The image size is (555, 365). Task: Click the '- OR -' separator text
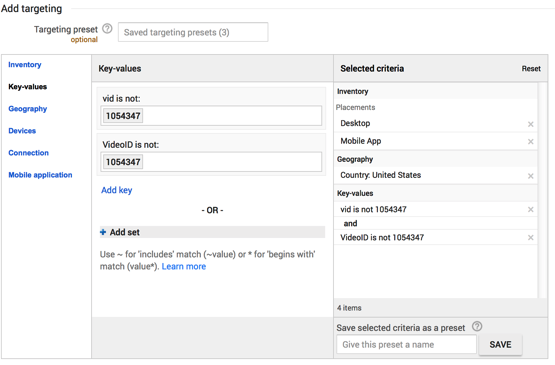212,210
